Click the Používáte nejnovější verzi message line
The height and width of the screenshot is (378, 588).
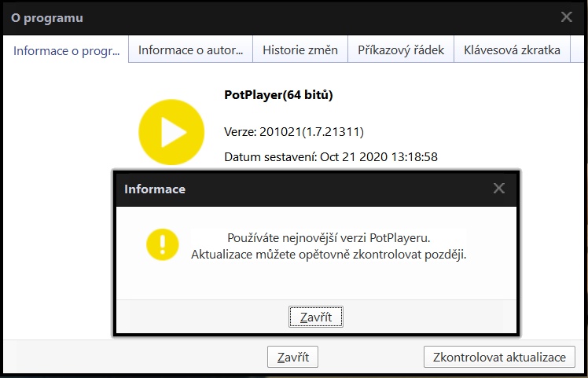tap(329, 238)
